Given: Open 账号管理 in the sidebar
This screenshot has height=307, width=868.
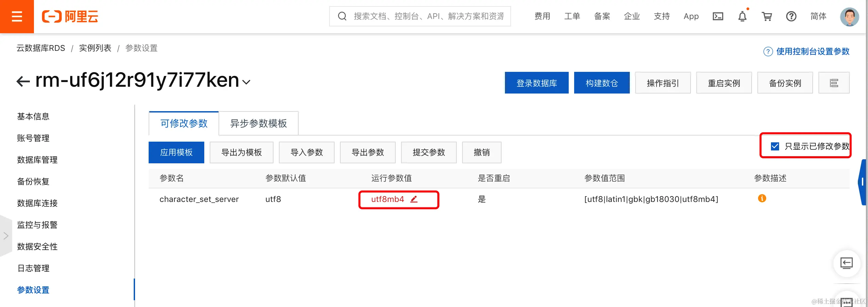Looking at the screenshot, I should pos(33,138).
